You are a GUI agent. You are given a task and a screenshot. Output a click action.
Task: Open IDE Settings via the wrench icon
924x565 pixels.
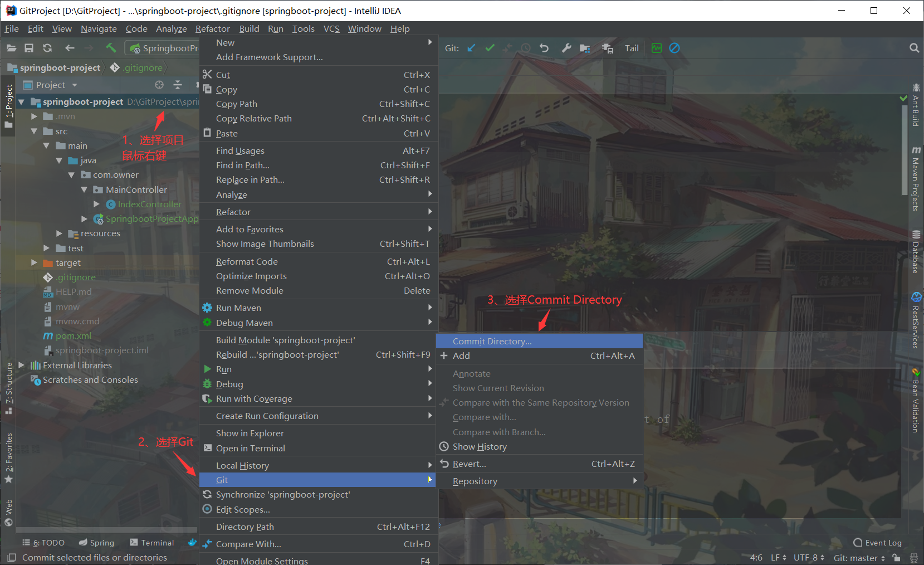566,48
